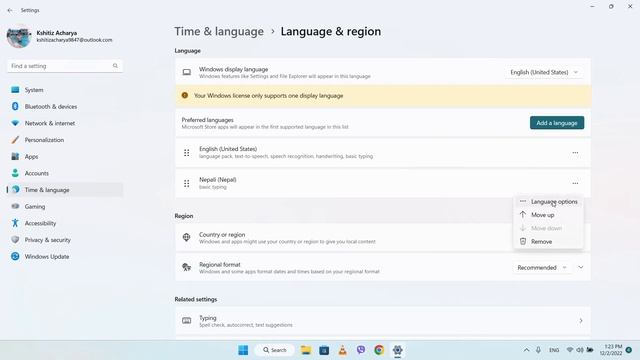The image size is (640, 360).
Task: Click the Typing keyboard icon
Action: [187, 321]
